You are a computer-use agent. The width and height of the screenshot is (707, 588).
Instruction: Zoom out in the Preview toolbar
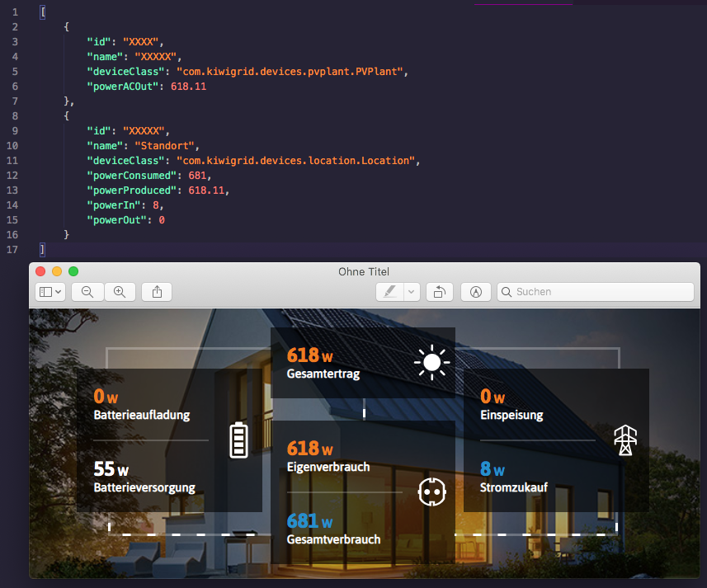(x=87, y=292)
